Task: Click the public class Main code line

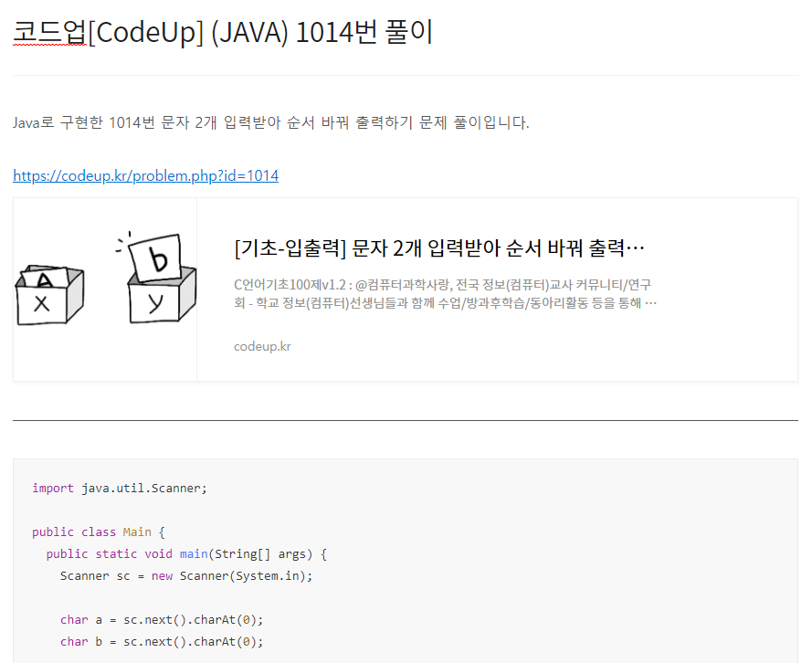Action: pyautogui.click(x=98, y=532)
